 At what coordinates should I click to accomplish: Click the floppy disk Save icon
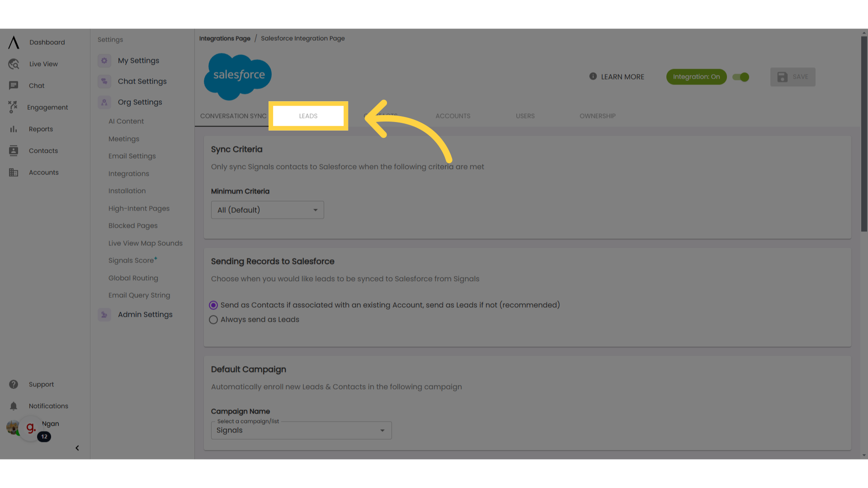[783, 77]
